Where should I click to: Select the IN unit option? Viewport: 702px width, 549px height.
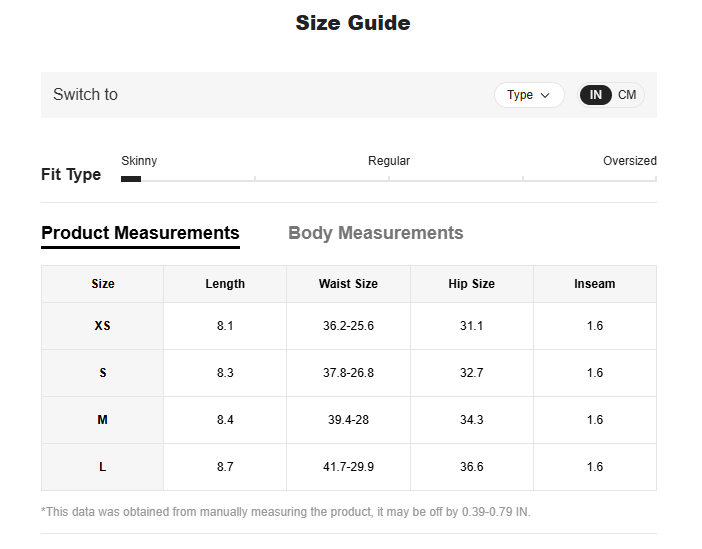point(596,95)
